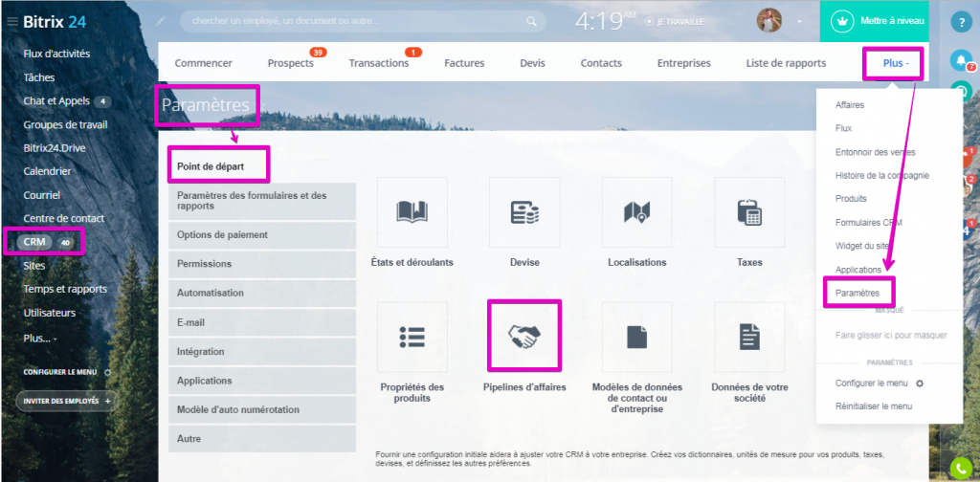
Task: Open the Données de votre société icon
Action: [x=749, y=338]
